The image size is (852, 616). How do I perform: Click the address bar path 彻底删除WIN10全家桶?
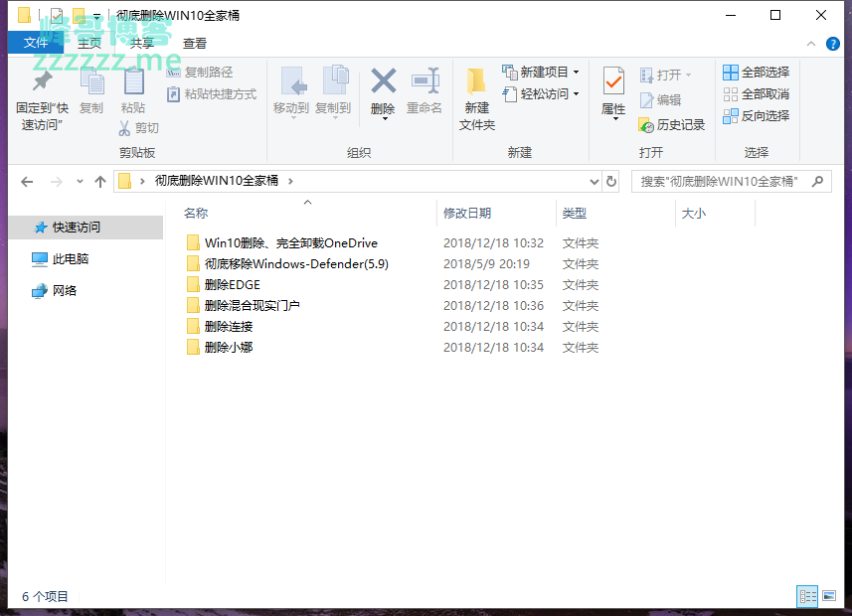pyautogui.click(x=217, y=181)
